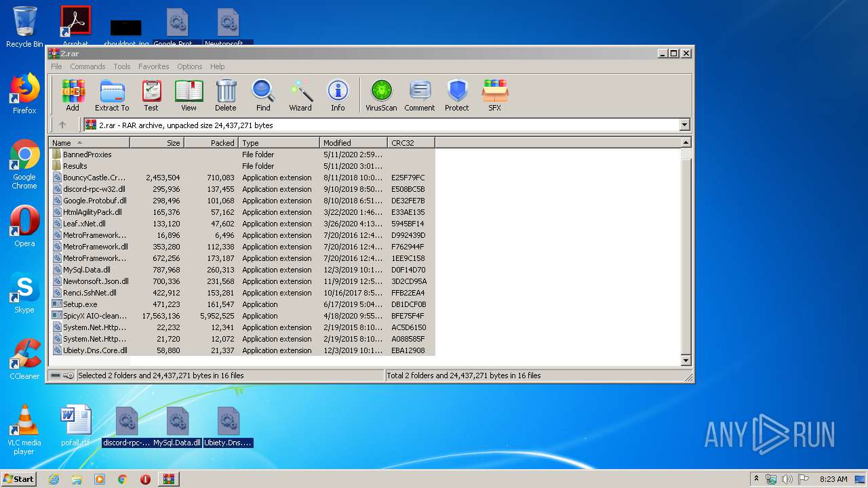Screen dimensions: 868x488
Task: Open the WinRAR taskbar button
Action: tap(169, 479)
